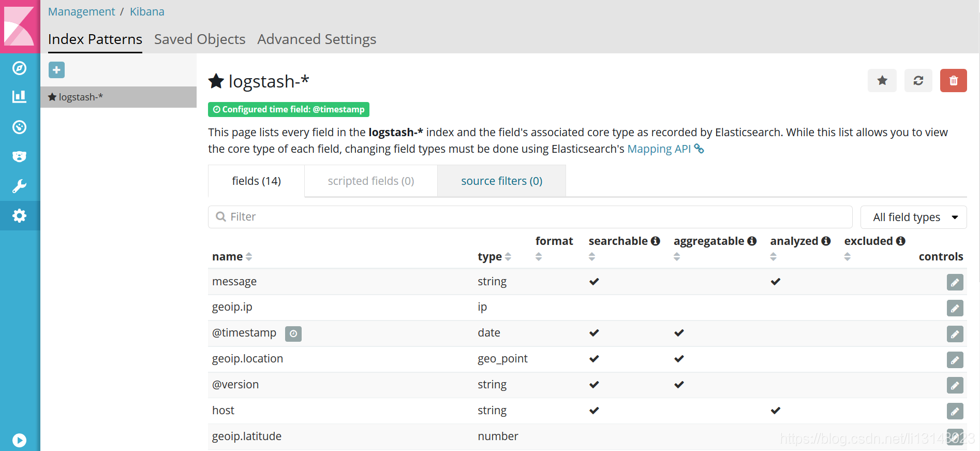Click the @timestamp field name

pyautogui.click(x=244, y=333)
